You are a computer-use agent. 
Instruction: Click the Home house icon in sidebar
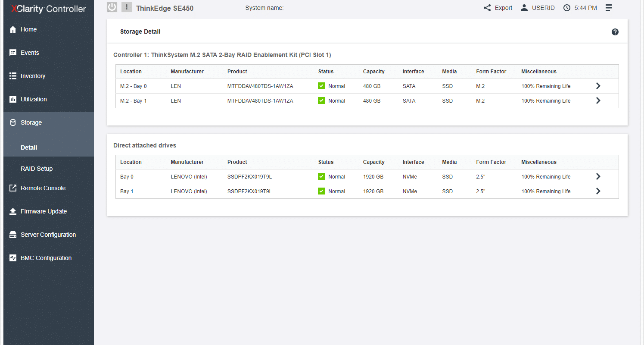pyautogui.click(x=13, y=29)
